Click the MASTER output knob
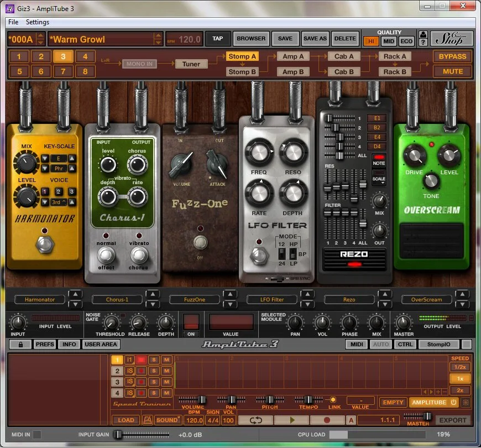This screenshot has height=448, width=481. 404,323
